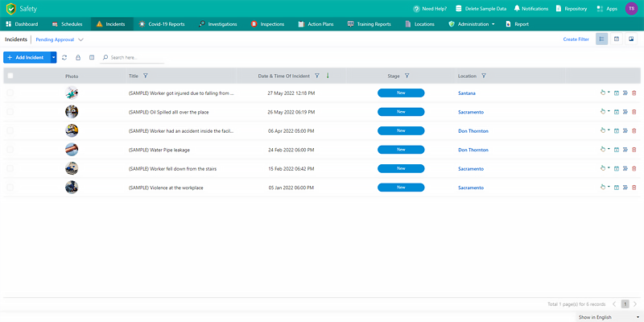Expand the Pending Approval view dropdown
The height and width of the screenshot is (322, 644).
[80, 39]
